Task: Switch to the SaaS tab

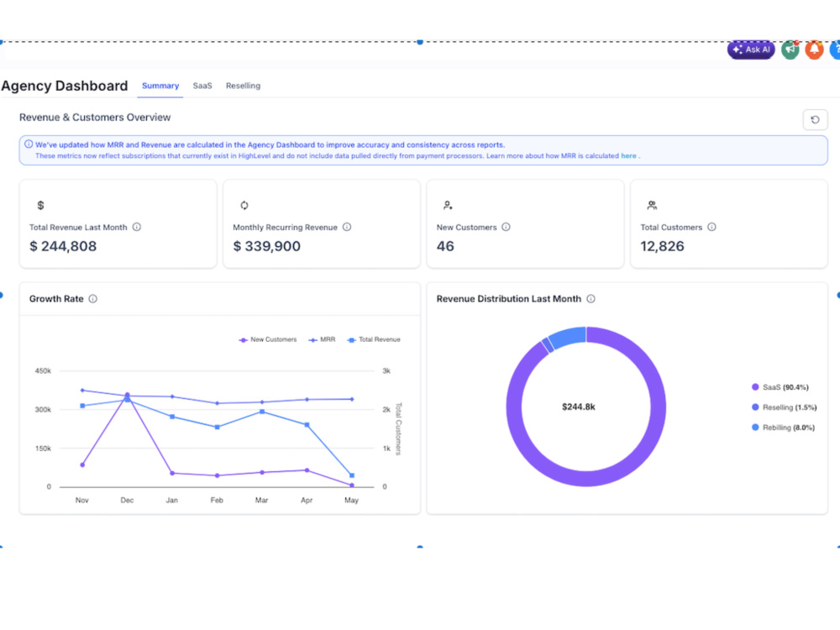Action: click(x=202, y=86)
